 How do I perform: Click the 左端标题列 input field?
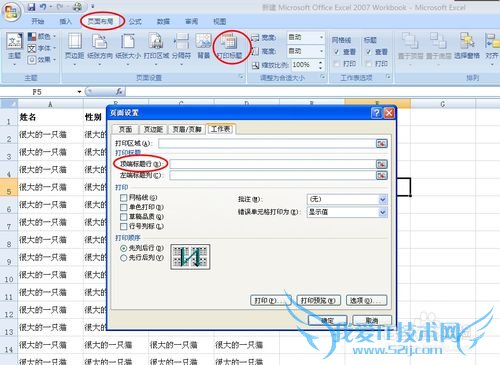tap(273, 175)
